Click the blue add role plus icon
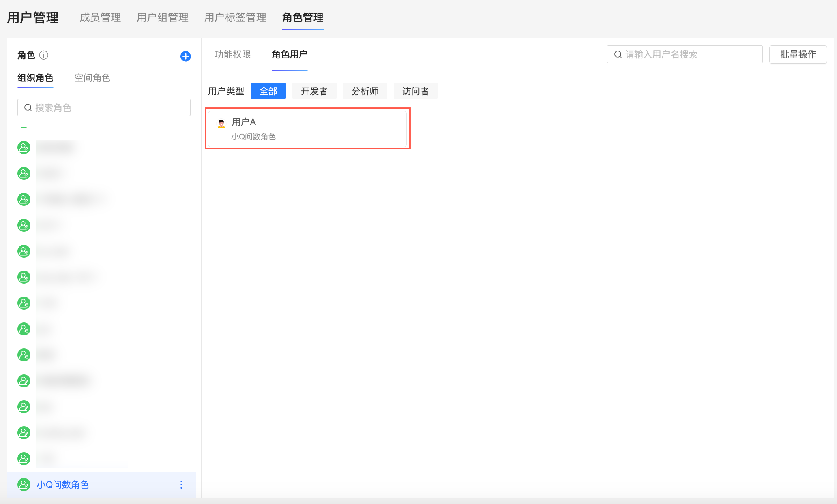Image resolution: width=837 pixels, height=504 pixels. pyautogui.click(x=185, y=56)
